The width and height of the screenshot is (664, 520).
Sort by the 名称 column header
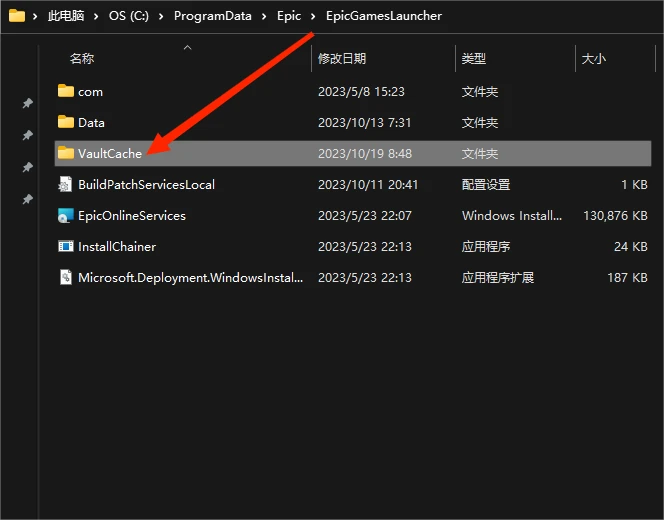[x=82, y=58]
